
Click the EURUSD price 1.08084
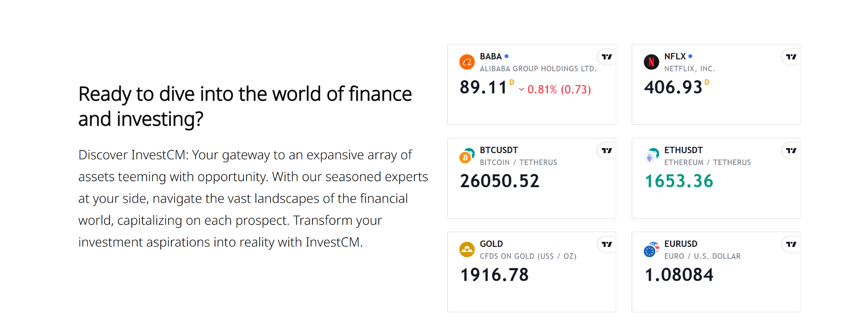point(679,275)
